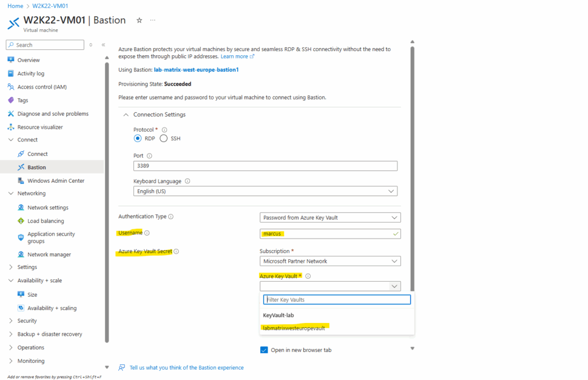This screenshot has width=588, height=380.
Task: Click the Network settings icon
Action: click(x=21, y=208)
